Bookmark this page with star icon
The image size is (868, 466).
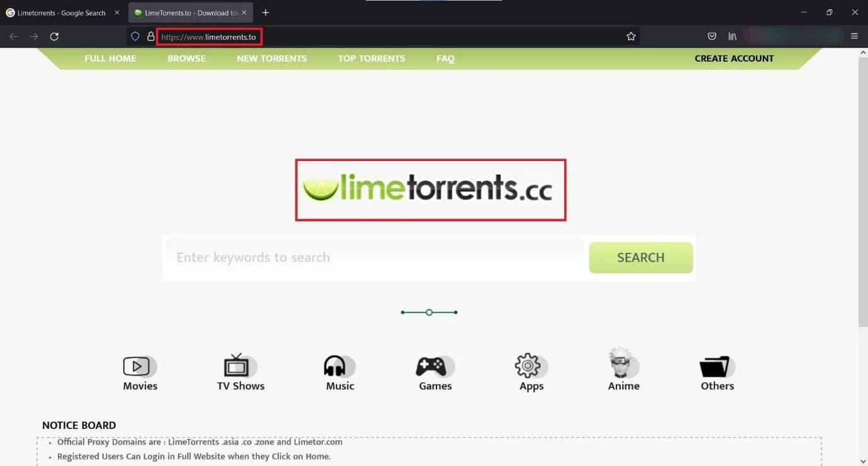click(631, 36)
